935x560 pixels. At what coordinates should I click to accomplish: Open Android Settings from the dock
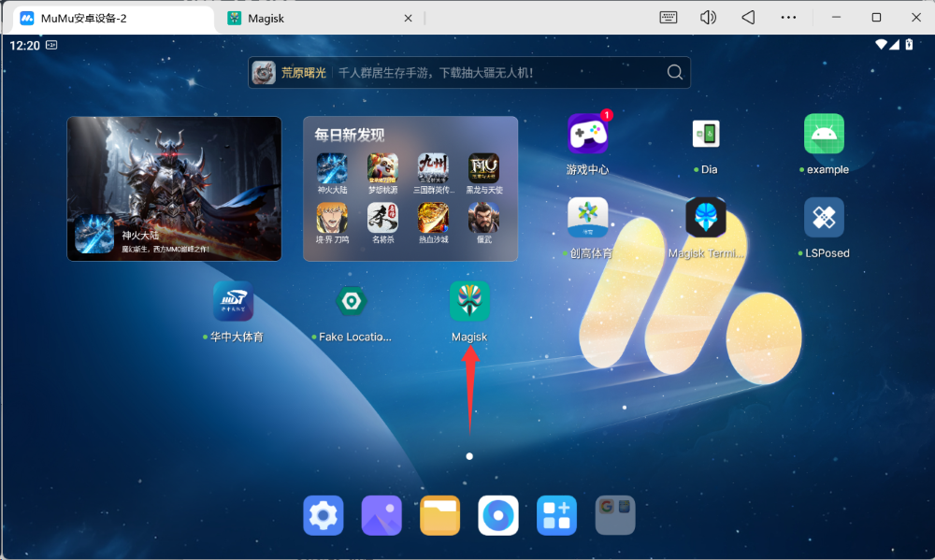tap(323, 514)
